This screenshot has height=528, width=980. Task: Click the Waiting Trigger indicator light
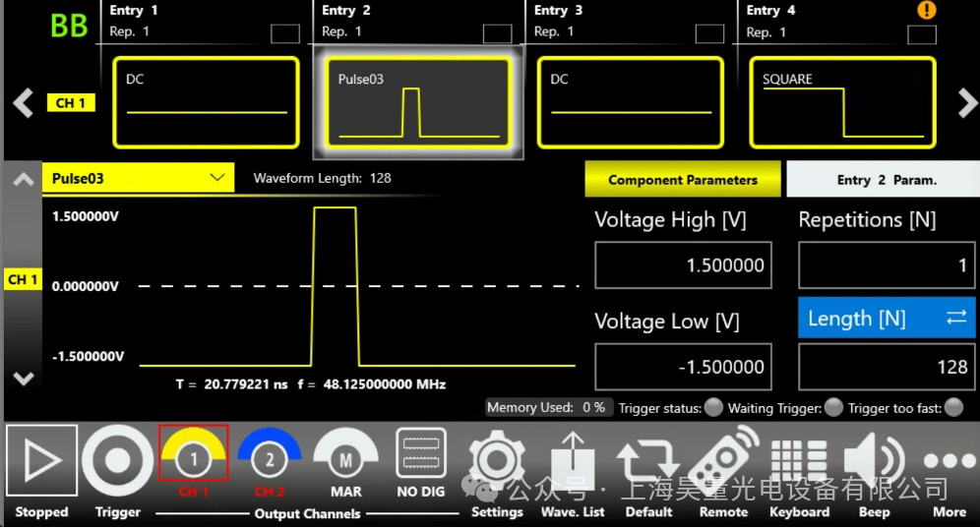(833, 407)
